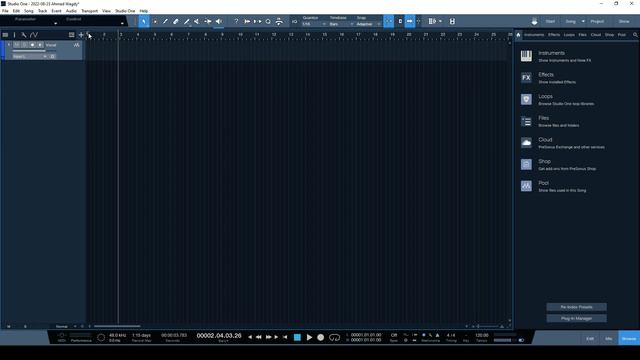The image size is (640, 360).
Task: Click the Instruments piano keyboard icon
Action: pyautogui.click(x=526, y=56)
